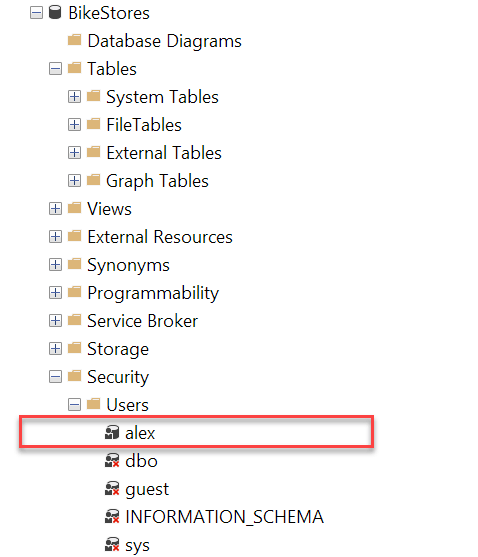This screenshot has width=478, height=557.
Task: Collapse the Users folder
Action: click(74, 405)
